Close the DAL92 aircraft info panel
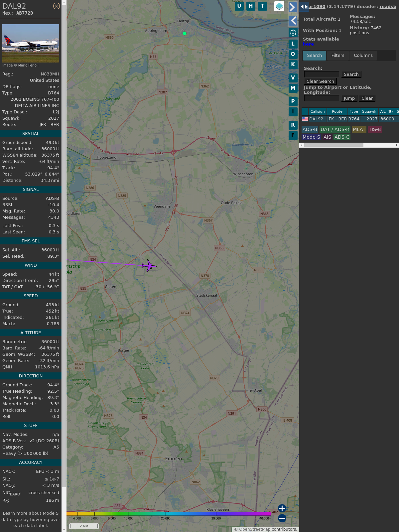The height and width of the screenshot is (532, 399). click(57, 6)
